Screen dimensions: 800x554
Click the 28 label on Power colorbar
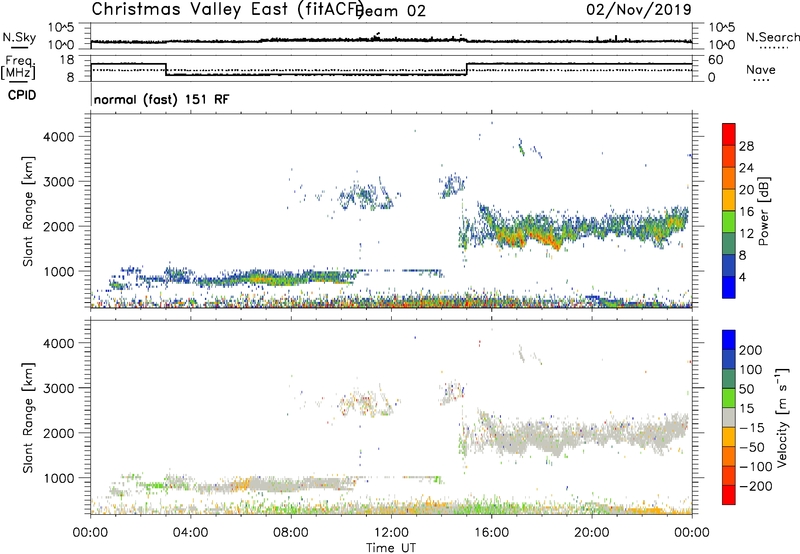(746, 146)
